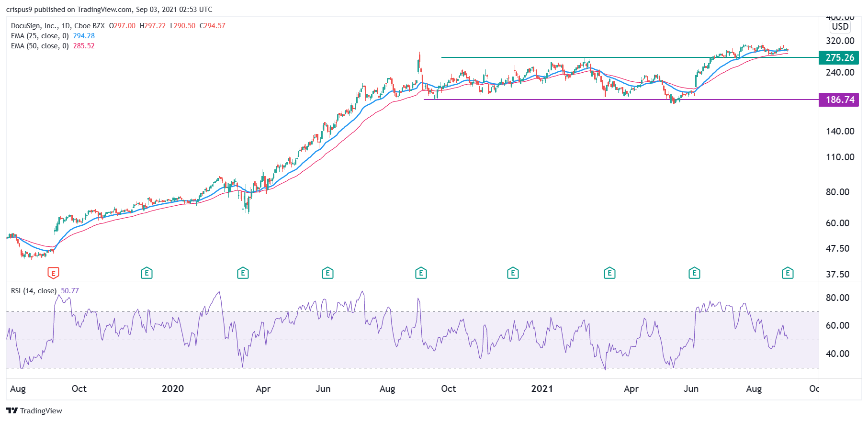Click the crispus9 published header text

tap(109, 10)
